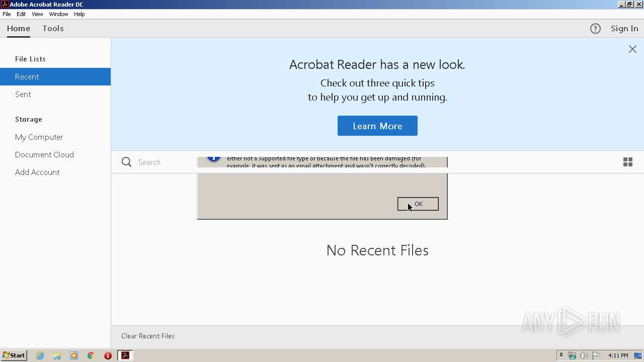Click the search magnifier icon
644x362 pixels.
(127, 162)
